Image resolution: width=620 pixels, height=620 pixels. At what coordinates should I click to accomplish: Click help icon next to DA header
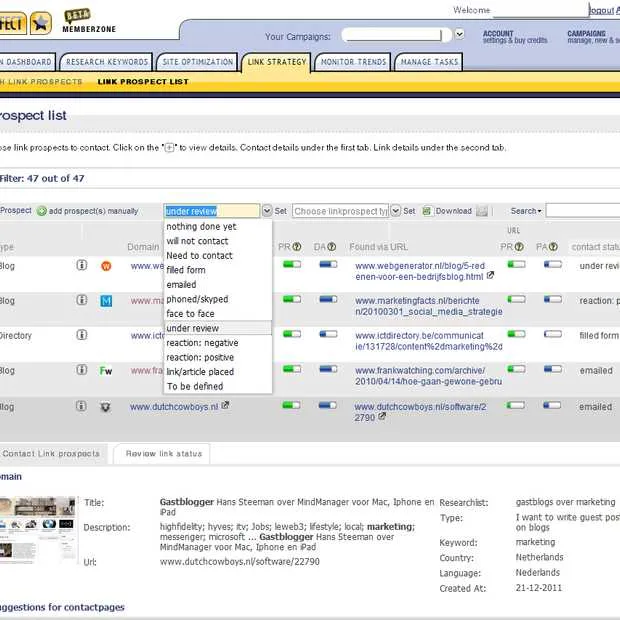tap(332, 247)
